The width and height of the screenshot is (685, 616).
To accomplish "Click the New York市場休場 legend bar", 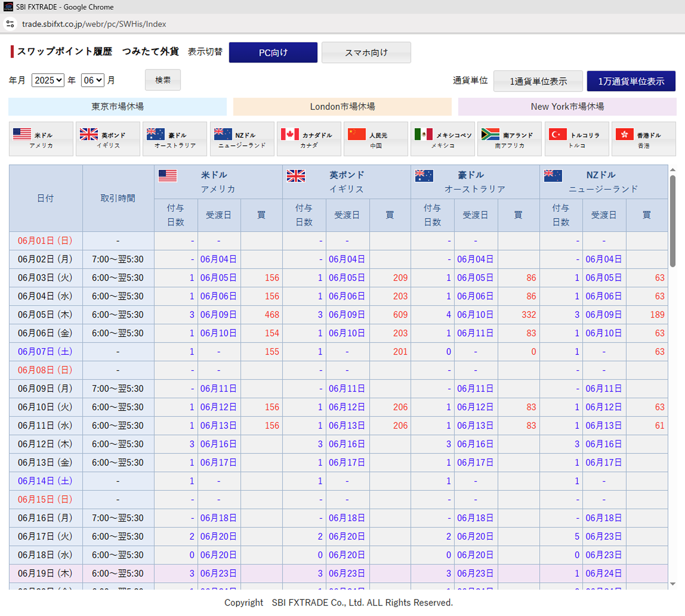I will [x=567, y=107].
